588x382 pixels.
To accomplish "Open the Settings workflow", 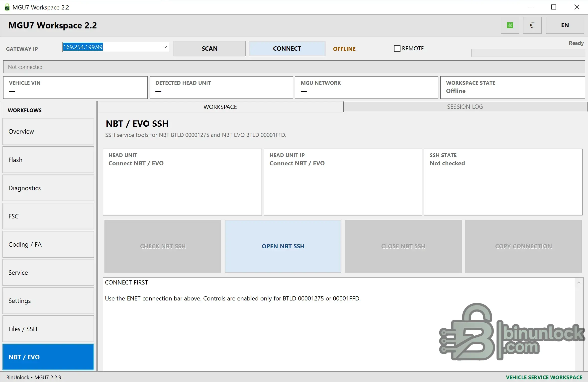I will pos(48,301).
